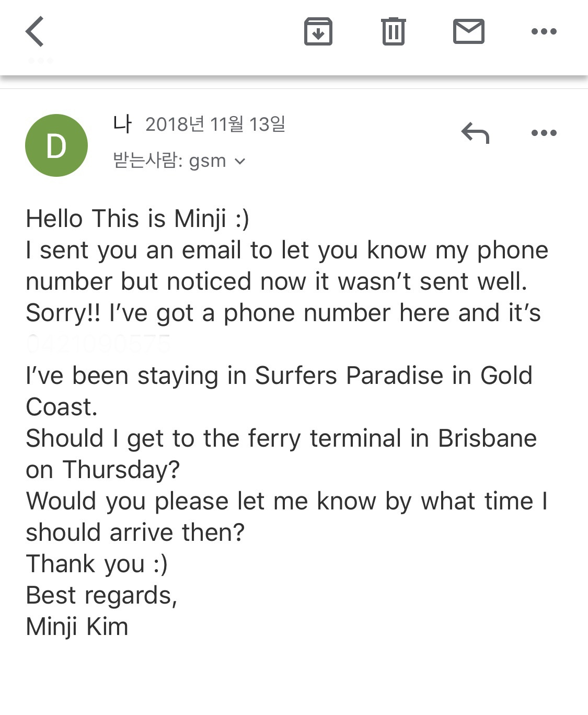
Task: Tap the 'Minji Kim' signature line
Action: [x=77, y=627]
